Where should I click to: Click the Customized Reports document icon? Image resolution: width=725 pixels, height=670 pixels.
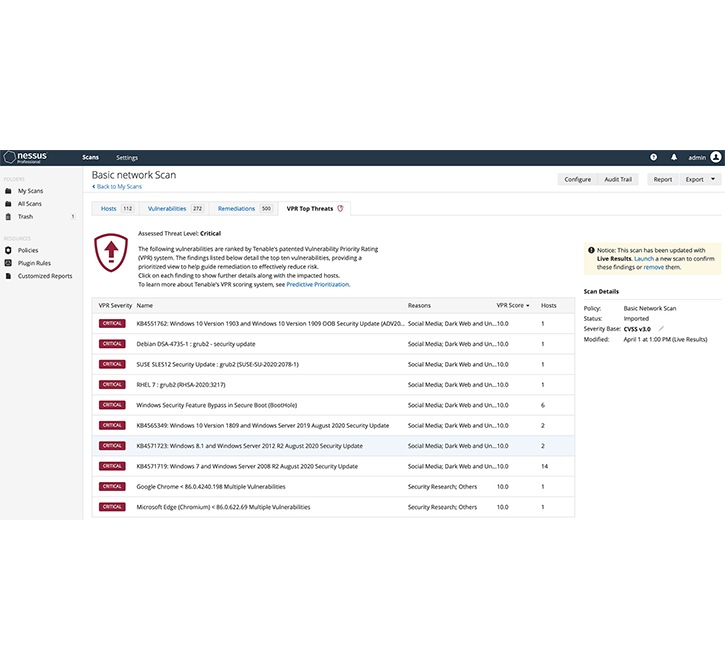(x=8, y=276)
